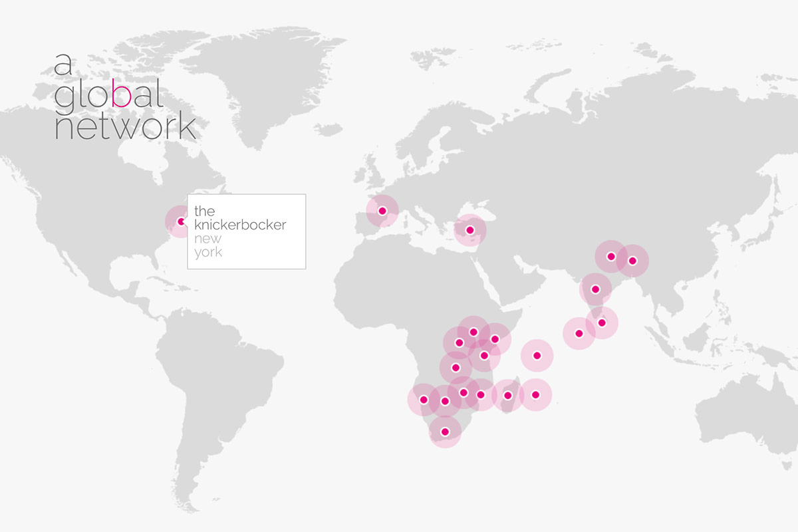Screen dimensions: 798x532
Task: Click the Sri Lanka location marker
Action: 602,323
